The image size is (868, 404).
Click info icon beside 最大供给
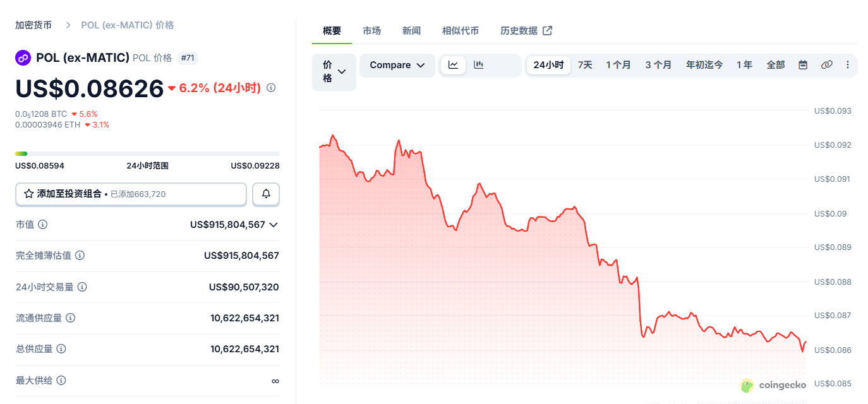pyautogui.click(x=61, y=380)
